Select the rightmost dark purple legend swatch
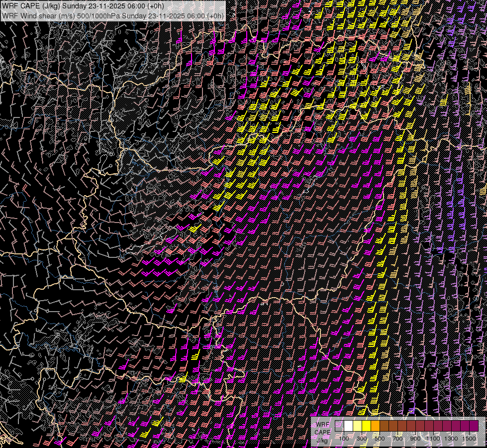487x448 pixels. (474, 426)
